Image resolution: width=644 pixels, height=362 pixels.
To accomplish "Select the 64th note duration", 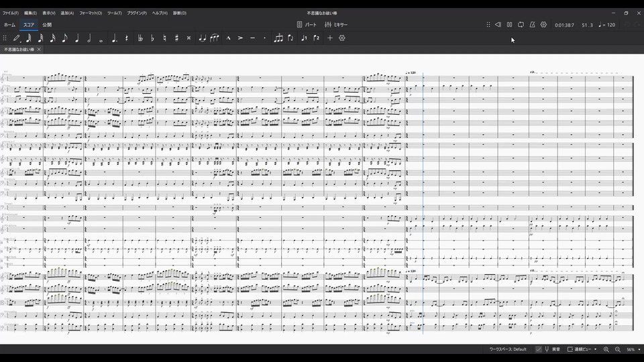I will [x=28, y=38].
